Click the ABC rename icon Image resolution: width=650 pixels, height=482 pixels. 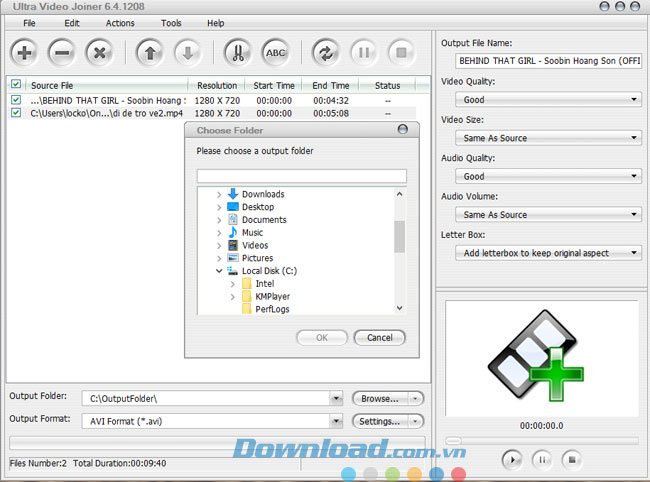click(x=276, y=53)
